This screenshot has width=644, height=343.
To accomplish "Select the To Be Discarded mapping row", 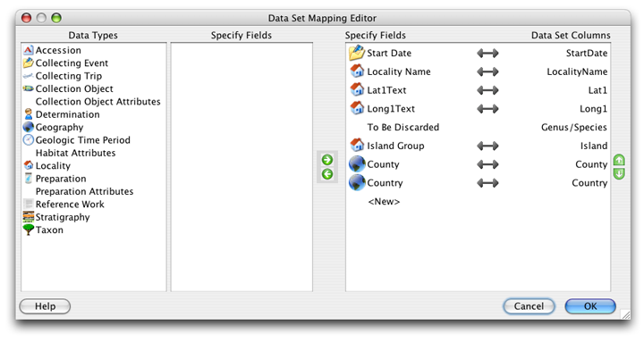I will click(x=478, y=127).
